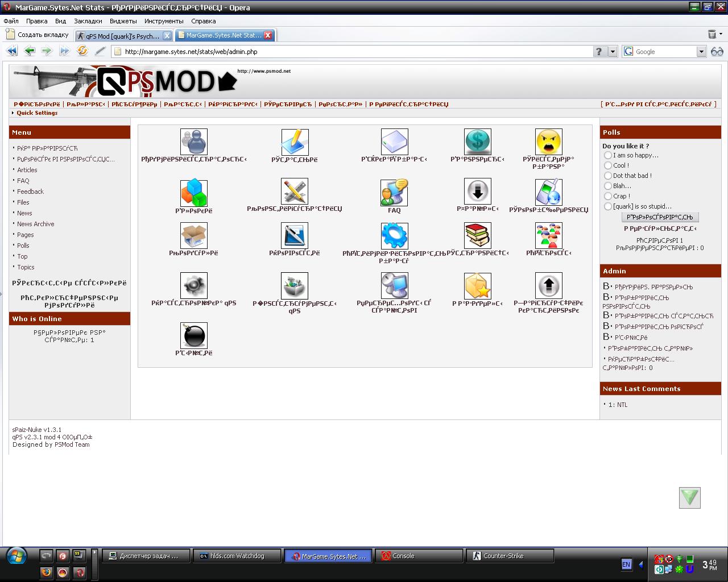Choose the "Crap !" poll option

coord(608,196)
